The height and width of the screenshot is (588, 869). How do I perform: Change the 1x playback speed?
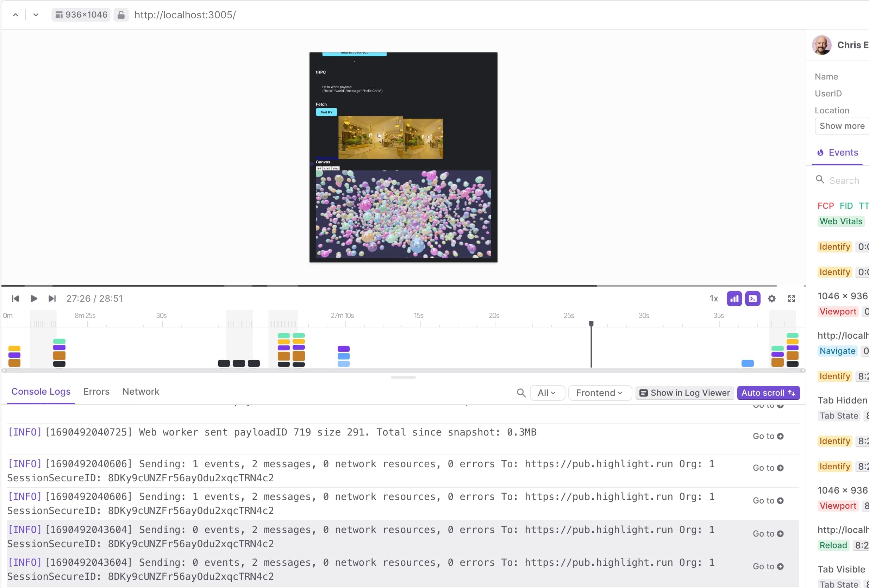click(x=713, y=298)
